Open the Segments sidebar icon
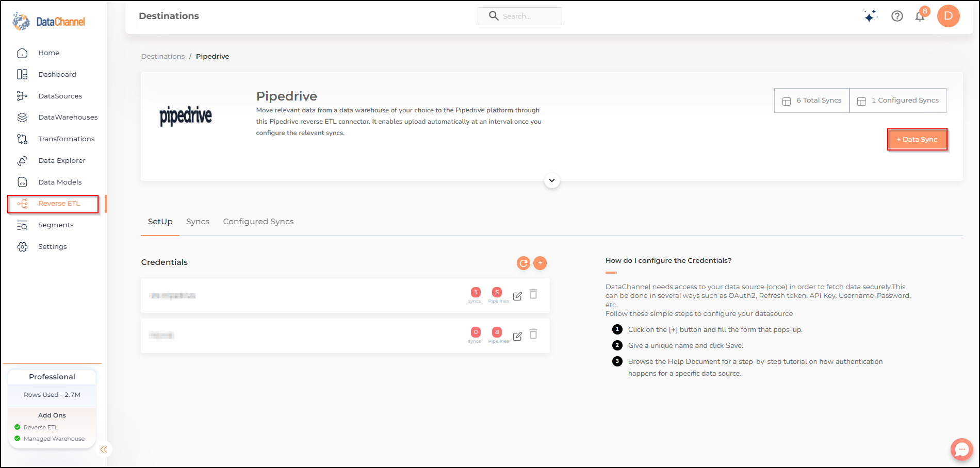 click(x=22, y=225)
